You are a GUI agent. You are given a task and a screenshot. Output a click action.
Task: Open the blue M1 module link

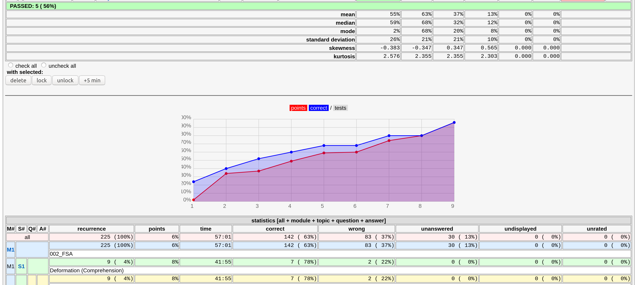pyautogui.click(x=10, y=250)
